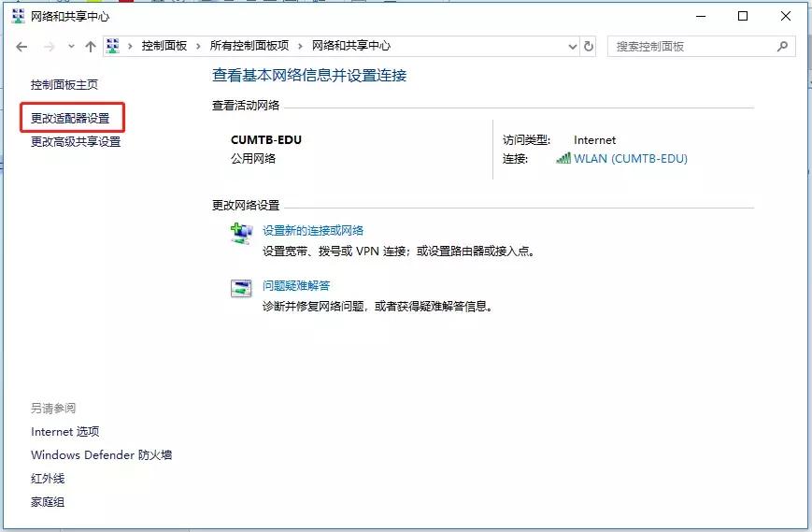Open Windows Defender 防火墙 link
This screenshot has width=812, height=532.
[102, 454]
